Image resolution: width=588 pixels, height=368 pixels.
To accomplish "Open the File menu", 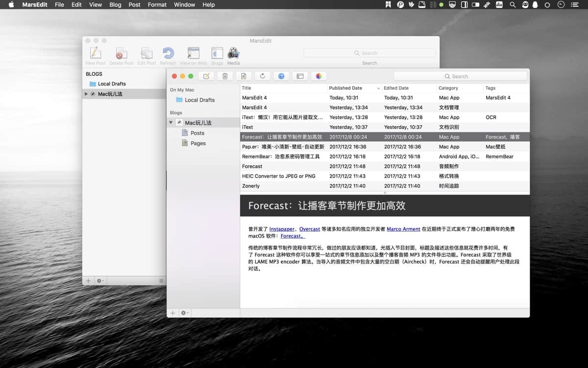I will pos(59,4).
